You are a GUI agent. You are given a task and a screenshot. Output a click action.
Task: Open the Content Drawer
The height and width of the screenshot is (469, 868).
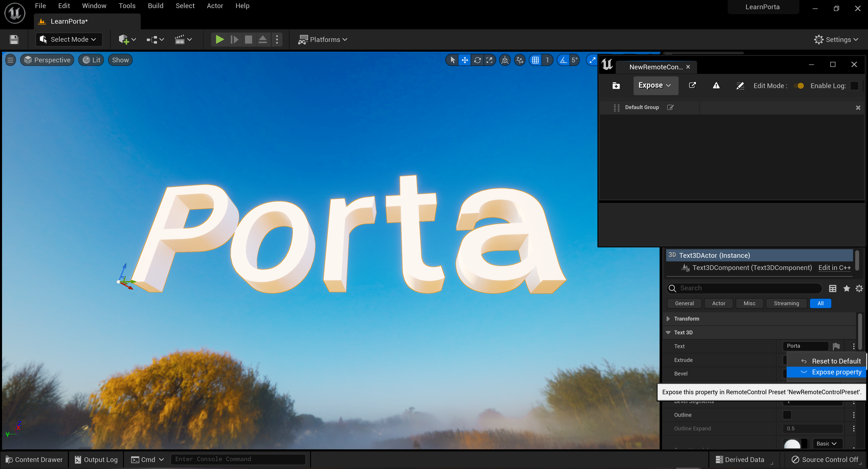click(34, 459)
